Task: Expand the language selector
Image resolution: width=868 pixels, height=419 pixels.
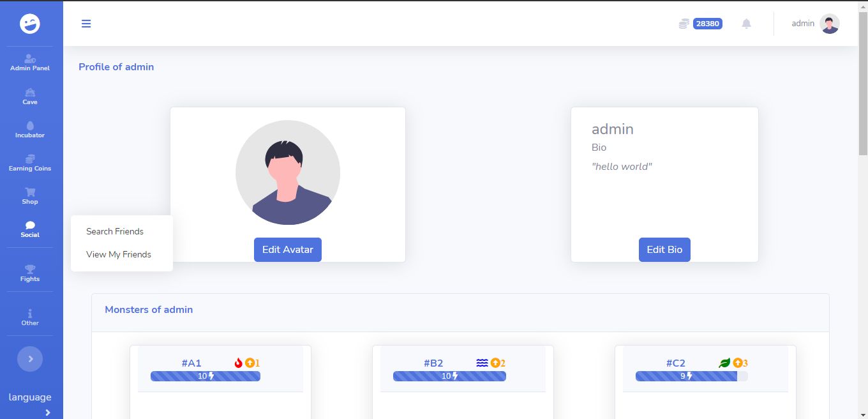Action: tap(30, 402)
